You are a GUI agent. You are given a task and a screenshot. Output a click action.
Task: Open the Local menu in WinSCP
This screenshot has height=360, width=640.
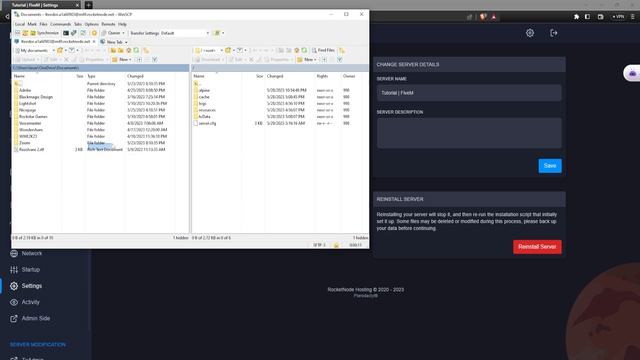click(20, 24)
